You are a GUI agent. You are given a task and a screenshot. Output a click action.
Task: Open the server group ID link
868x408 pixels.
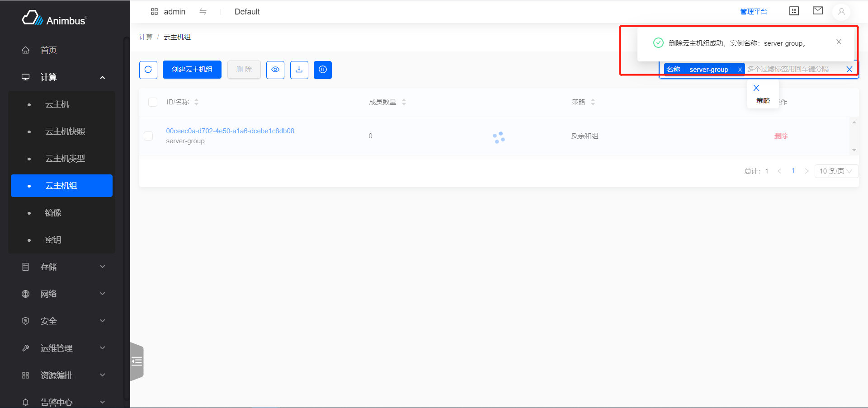pos(230,131)
